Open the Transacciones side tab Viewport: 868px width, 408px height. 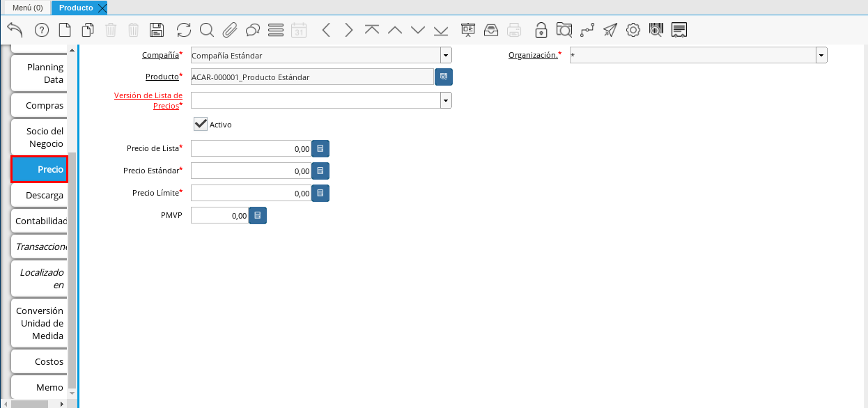(40, 246)
